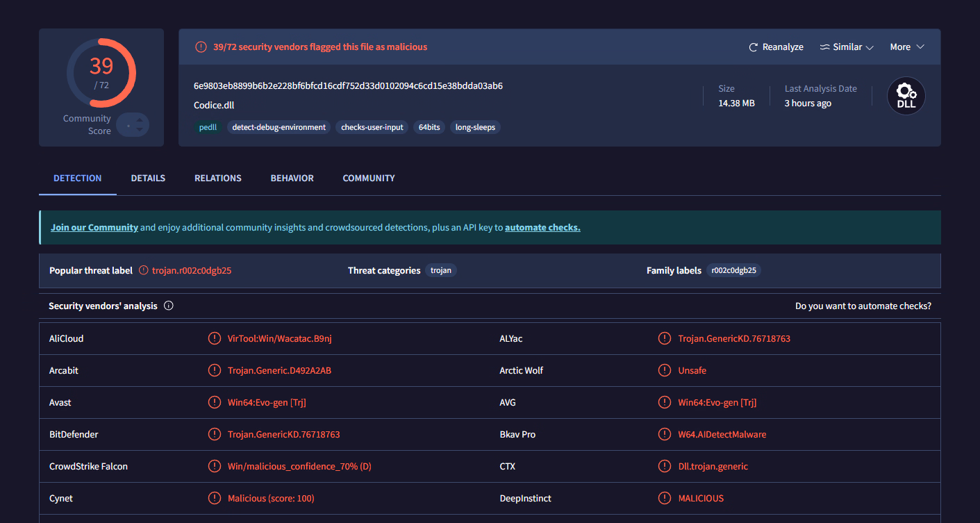Click the DeepInstinct MALICIOUS alert icon
Screen dimensions: 980x523
point(665,498)
